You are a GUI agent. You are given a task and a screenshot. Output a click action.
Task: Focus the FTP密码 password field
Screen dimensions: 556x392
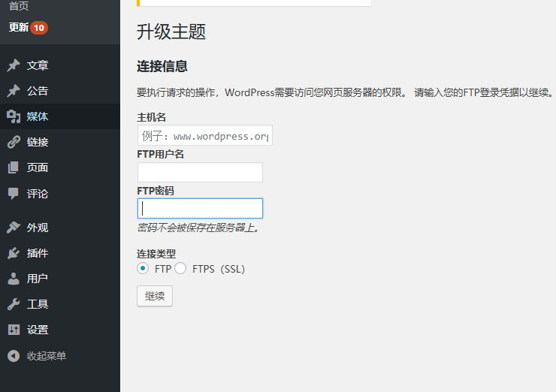[200, 209]
